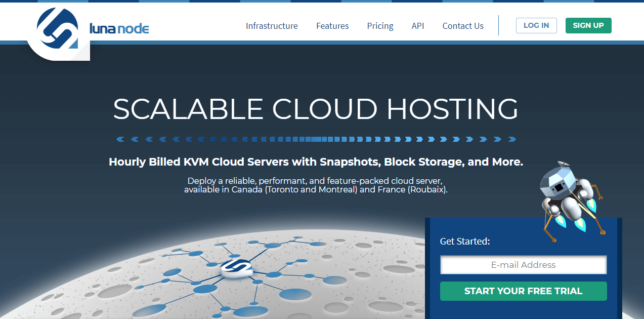Click the luna node brand name text
The width and height of the screenshot is (644, 319).
119,28
